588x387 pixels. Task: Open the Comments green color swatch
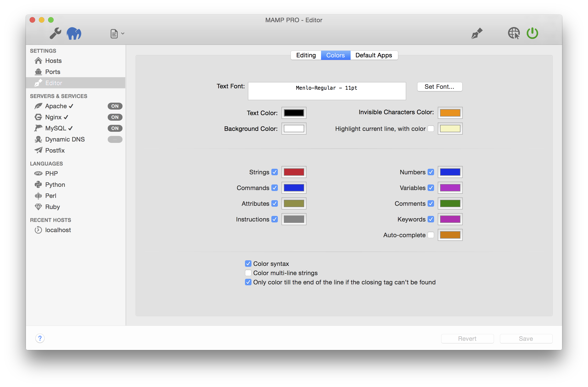[450, 203]
